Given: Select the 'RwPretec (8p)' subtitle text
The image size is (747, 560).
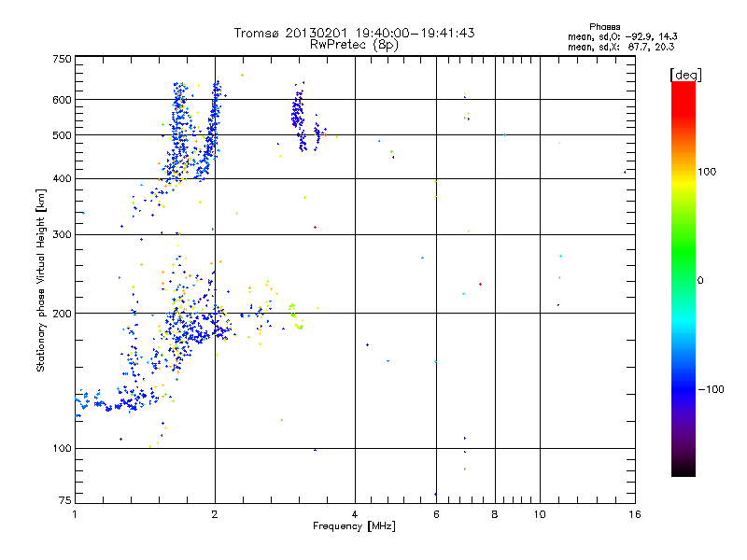Looking at the screenshot, I should [x=354, y=45].
